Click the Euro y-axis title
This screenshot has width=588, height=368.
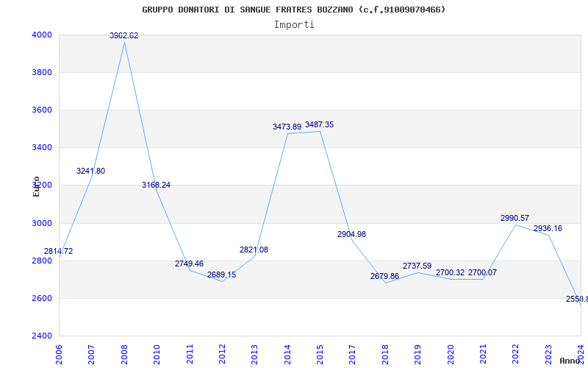[36, 187]
